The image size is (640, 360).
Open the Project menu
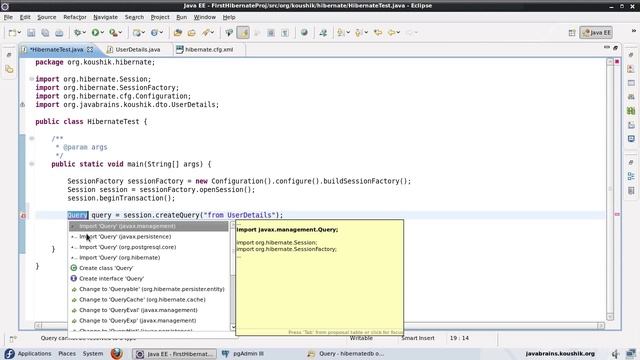tap(160, 17)
